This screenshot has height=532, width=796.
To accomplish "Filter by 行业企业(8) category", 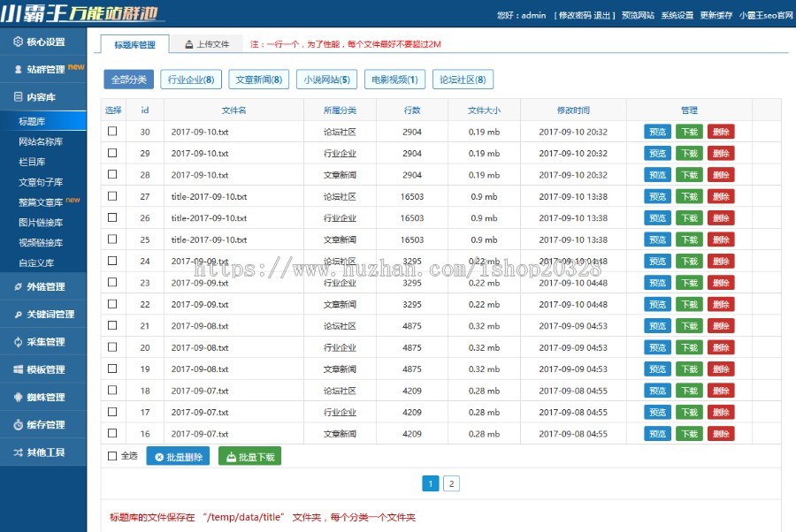I will [x=191, y=80].
